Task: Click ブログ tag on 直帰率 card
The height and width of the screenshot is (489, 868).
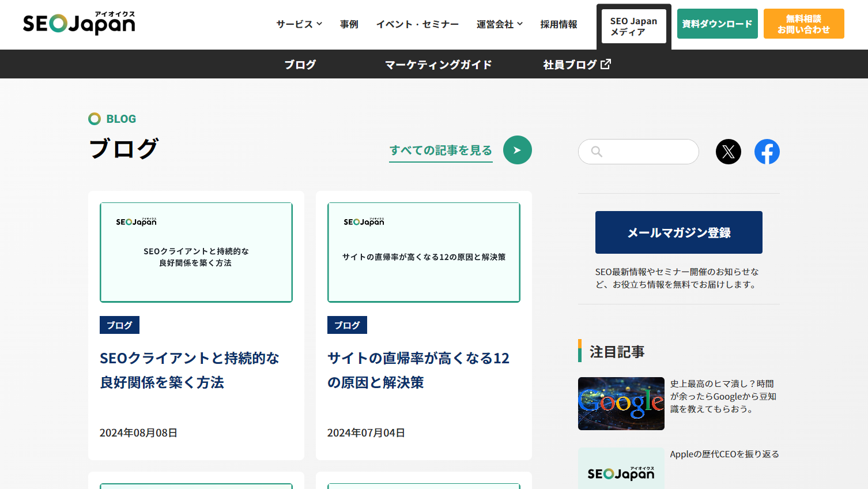Action: pos(347,325)
